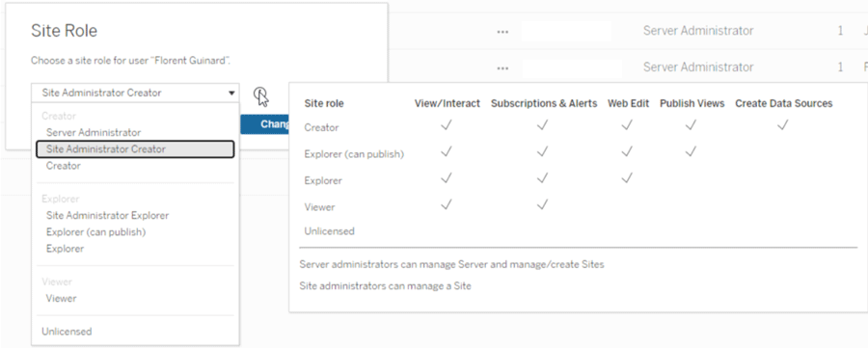868x348 pixels.
Task: Click Server Administrator in second table row
Action: (698, 67)
